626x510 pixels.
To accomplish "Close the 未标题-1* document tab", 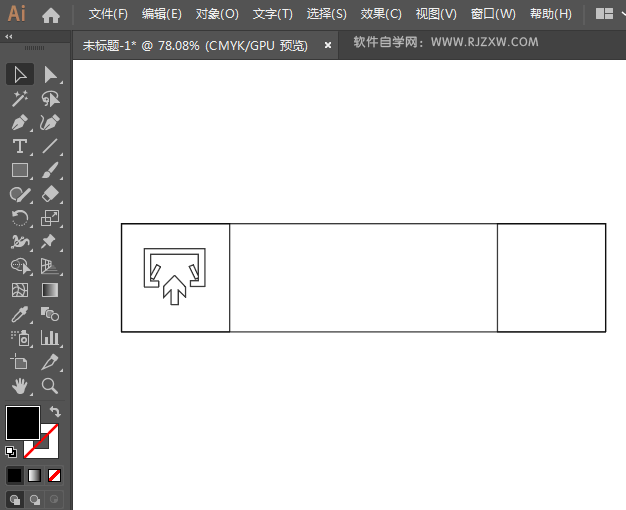I will [328, 46].
